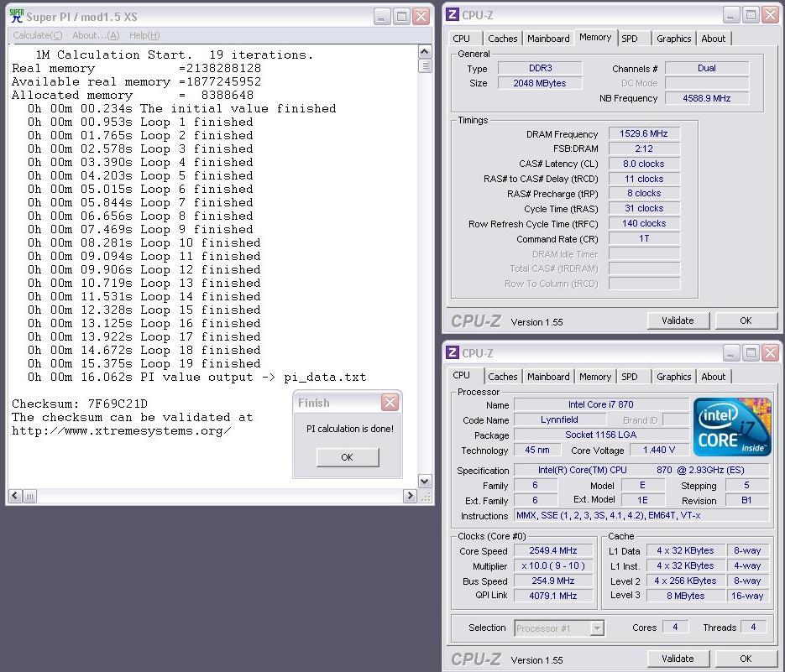Open Graphics tab in lower CPU-Z window
The height and width of the screenshot is (672, 785).
[674, 377]
